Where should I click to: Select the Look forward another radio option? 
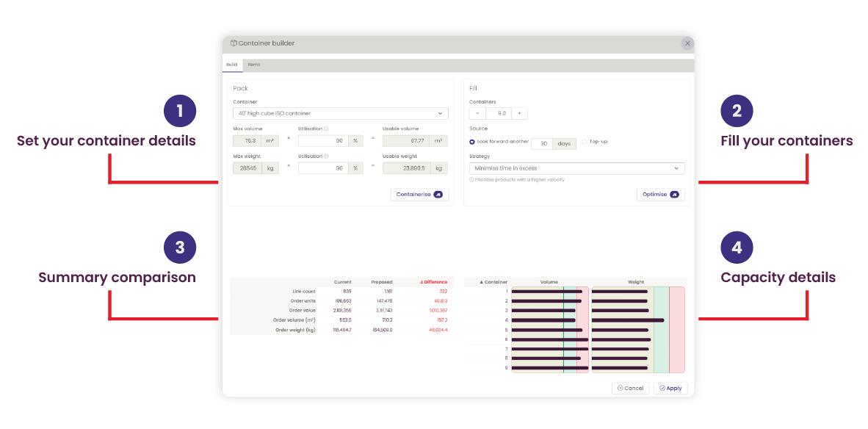[x=472, y=142]
